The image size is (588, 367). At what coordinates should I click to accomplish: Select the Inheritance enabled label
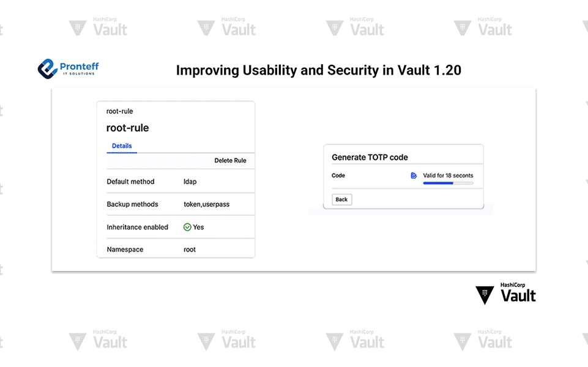[x=137, y=227]
